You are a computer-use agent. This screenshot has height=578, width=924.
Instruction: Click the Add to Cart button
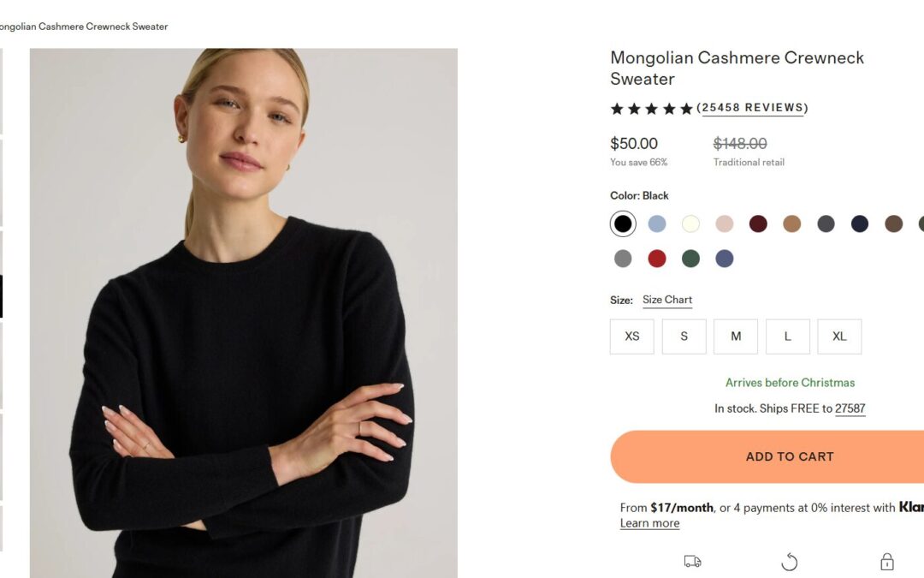click(x=789, y=456)
